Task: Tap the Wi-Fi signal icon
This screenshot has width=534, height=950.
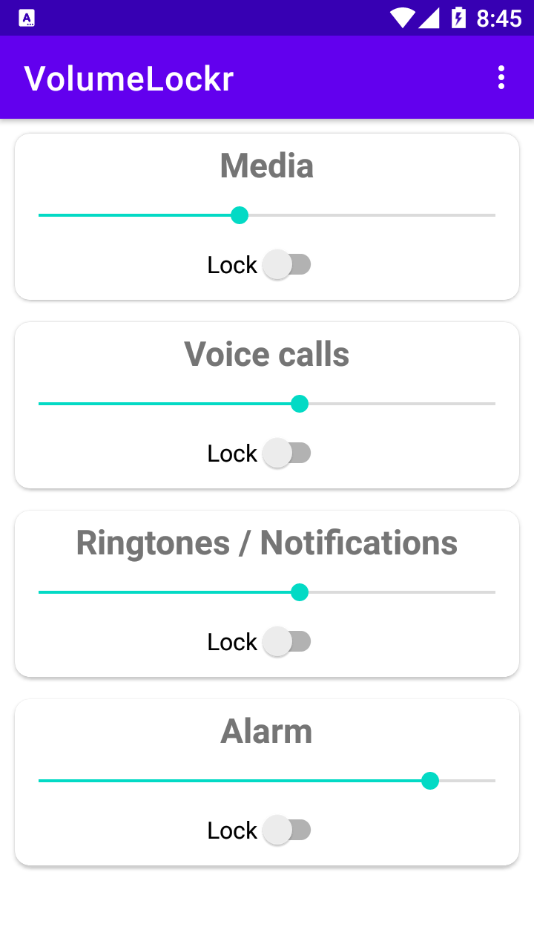Action: coord(402,18)
